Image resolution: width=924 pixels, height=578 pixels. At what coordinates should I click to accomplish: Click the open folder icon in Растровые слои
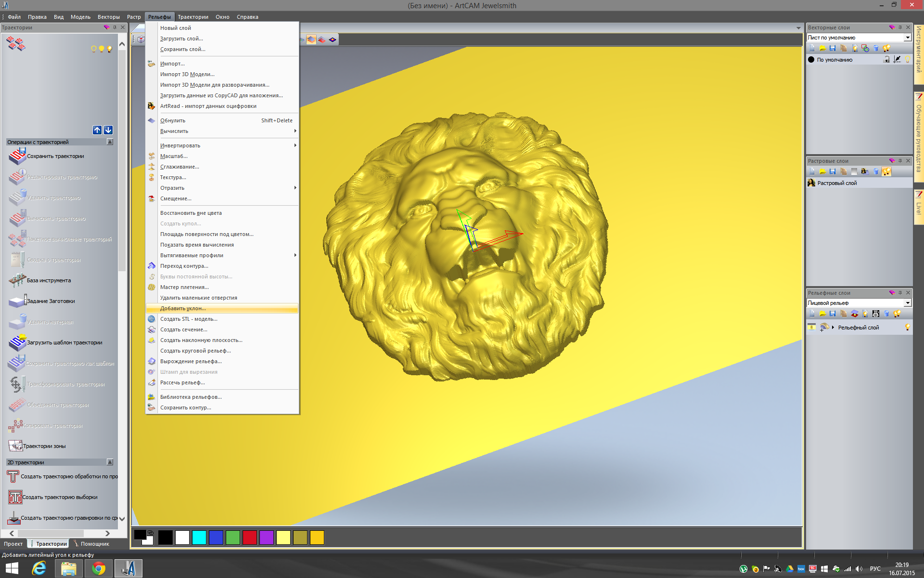[822, 171]
